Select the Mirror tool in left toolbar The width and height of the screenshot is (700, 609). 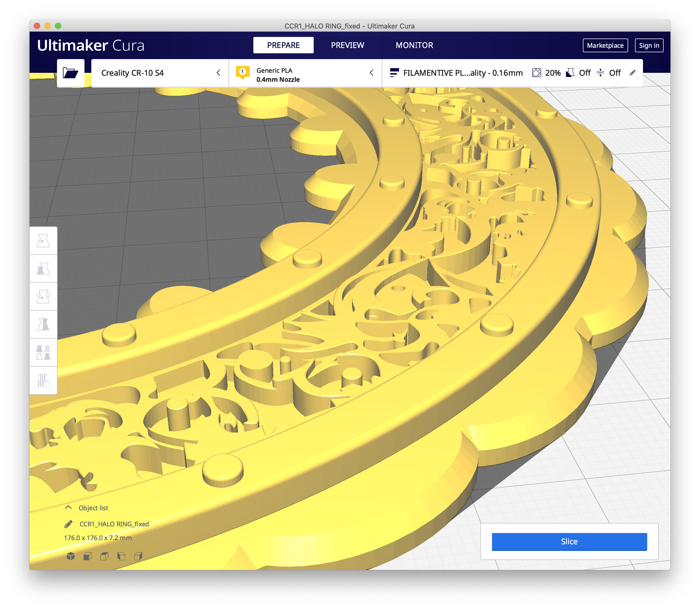click(43, 325)
